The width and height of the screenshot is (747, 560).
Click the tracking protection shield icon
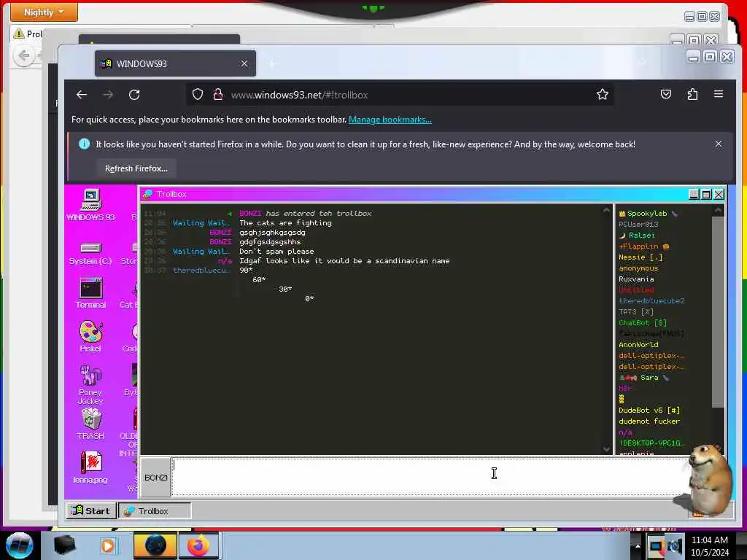click(x=198, y=94)
